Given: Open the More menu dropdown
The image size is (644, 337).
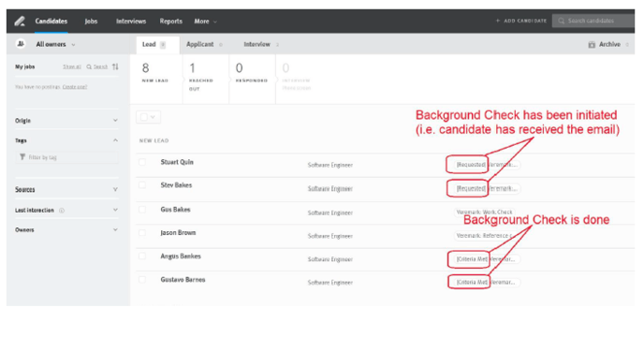Looking at the screenshot, I should click(x=205, y=21).
